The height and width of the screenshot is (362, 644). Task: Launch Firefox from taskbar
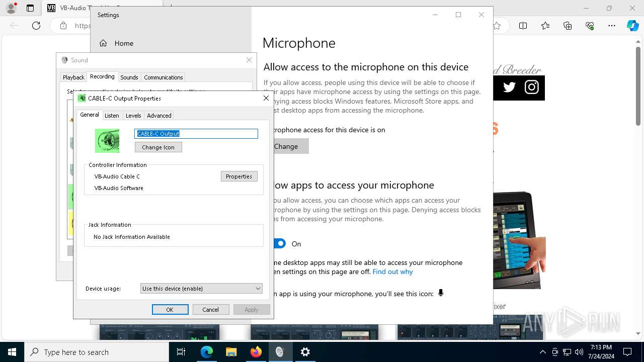(256, 352)
